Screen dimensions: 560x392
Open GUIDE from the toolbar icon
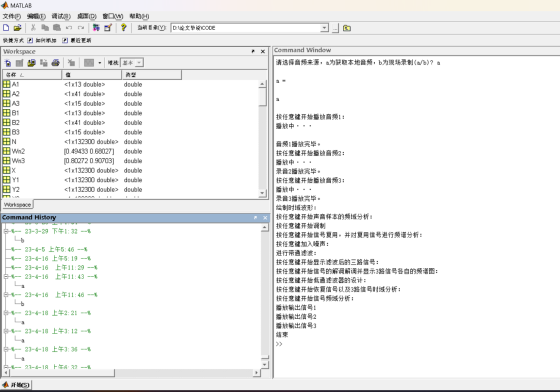pyautogui.click(x=108, y=28)
